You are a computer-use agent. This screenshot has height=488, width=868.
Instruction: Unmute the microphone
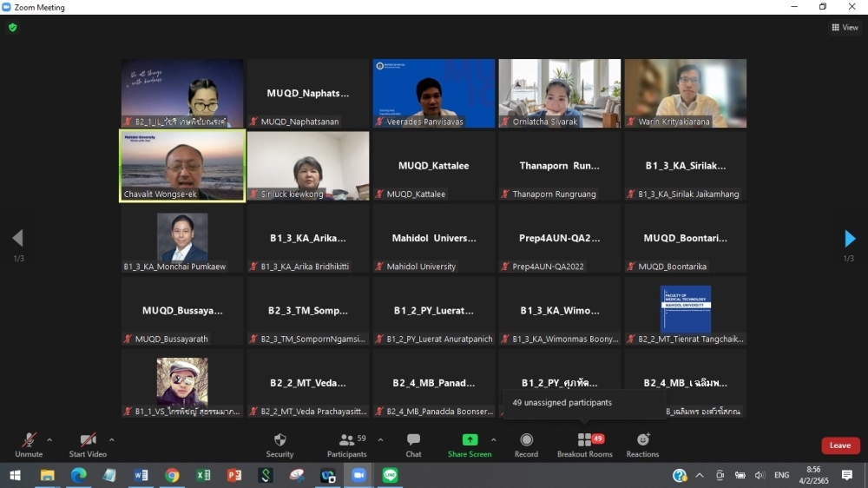(x=29, y=440)
